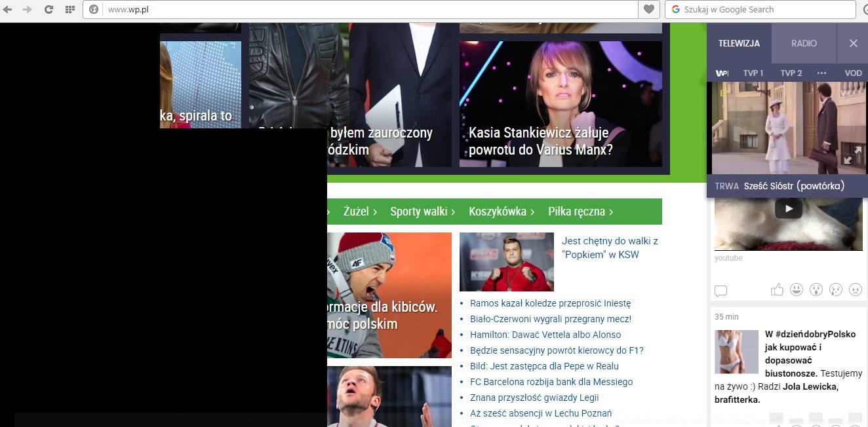Viewport: 868px width, 427px height.
Task: Select the WP channel logo
Action: (x=722, y=73)
